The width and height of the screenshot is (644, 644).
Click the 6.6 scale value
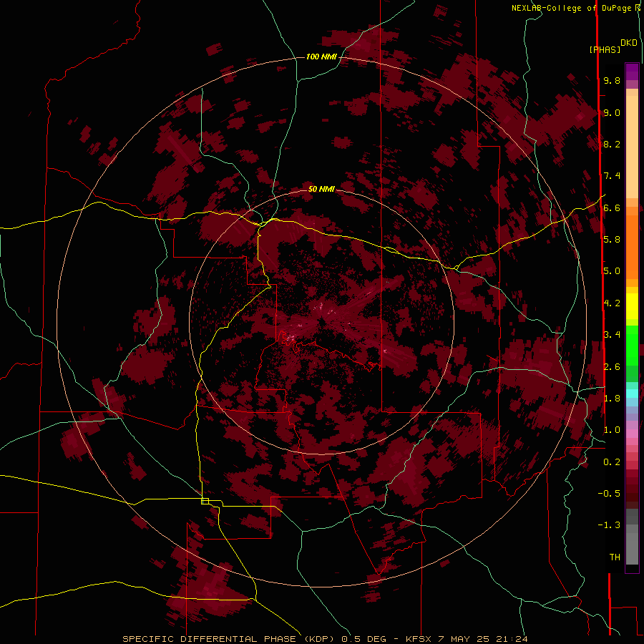612,208
